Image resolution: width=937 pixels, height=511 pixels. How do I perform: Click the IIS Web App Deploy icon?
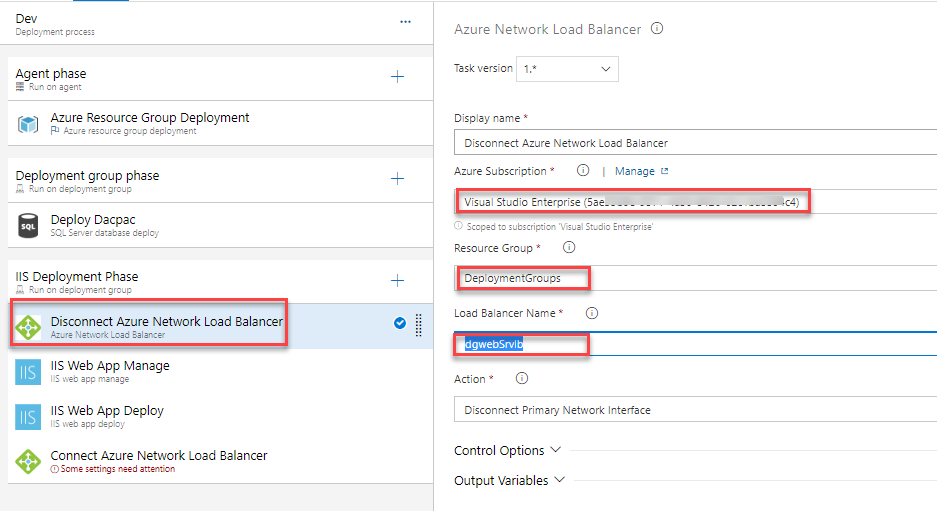click(x=28, y=417)
